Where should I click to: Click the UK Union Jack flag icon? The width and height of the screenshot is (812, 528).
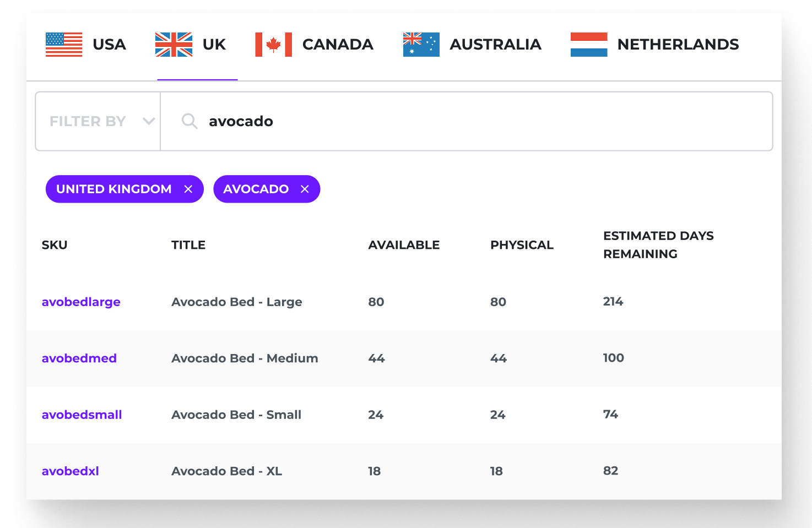(x=174, y=45)
